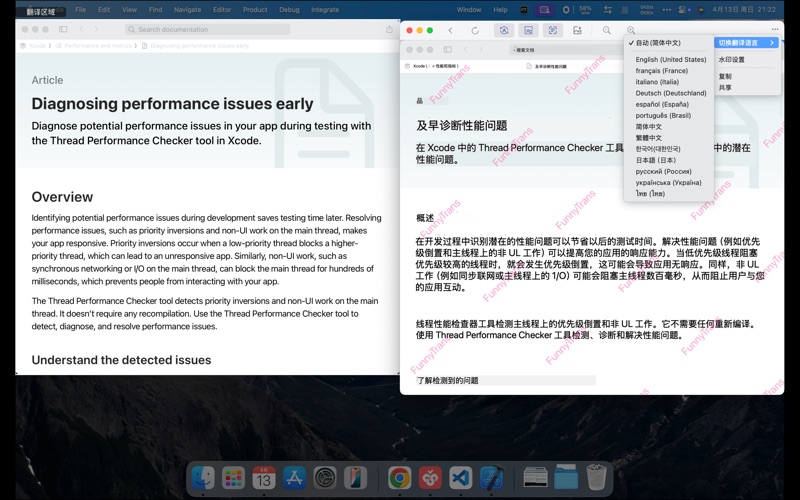Open the red knot app icon in the dock
Viewport: 800px width, 500px height.
[430, 478]
